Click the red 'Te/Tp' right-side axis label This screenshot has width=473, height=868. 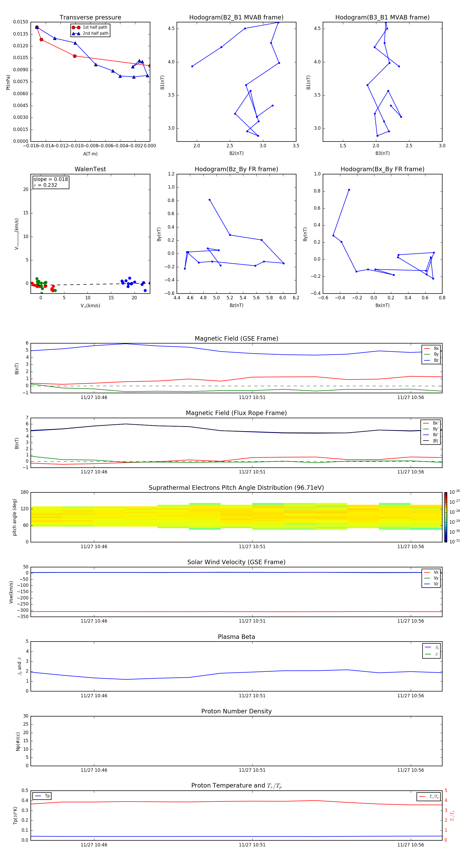453,815
